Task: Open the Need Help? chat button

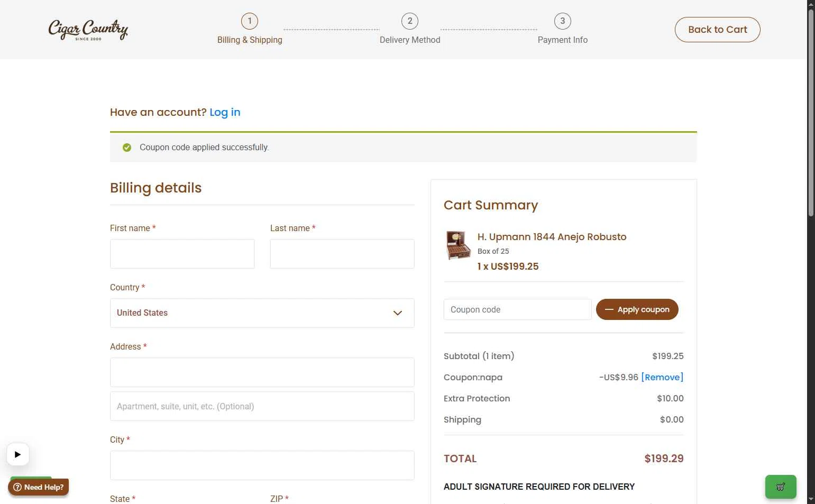Action: tap(39, 487)
